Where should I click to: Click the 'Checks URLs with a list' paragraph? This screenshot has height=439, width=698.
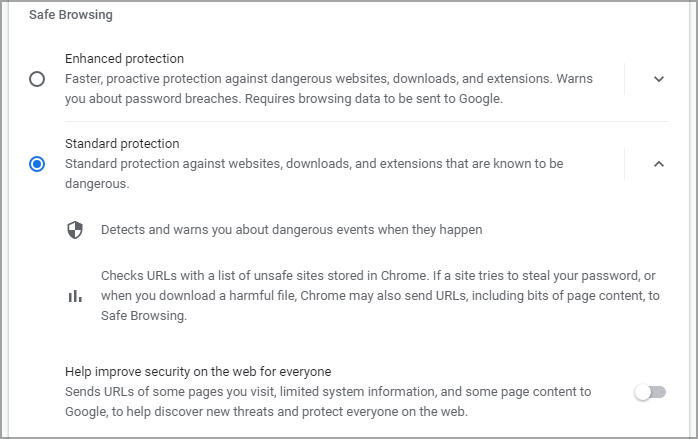380,296
